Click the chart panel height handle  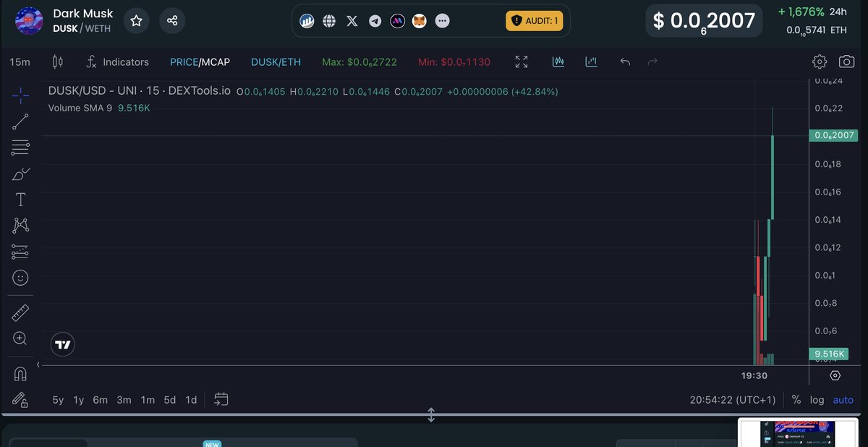coord(431,415)
